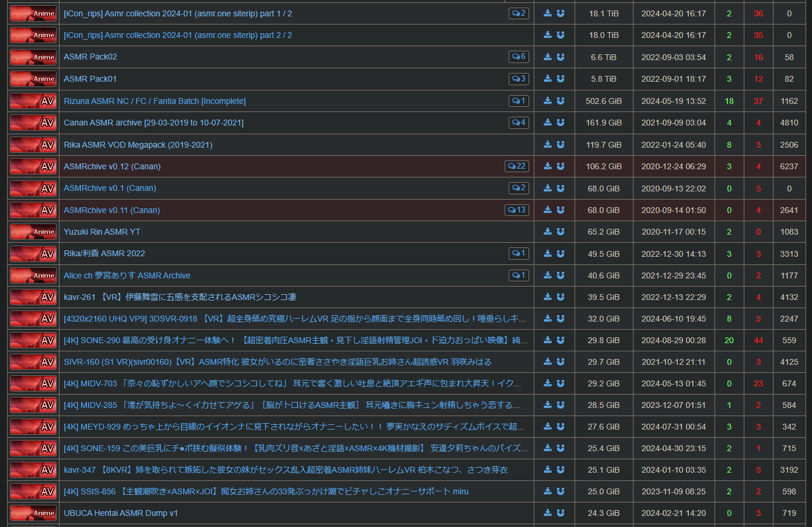Open UBUCA Hentai ASMR Dump v1 link

[121, 513]
